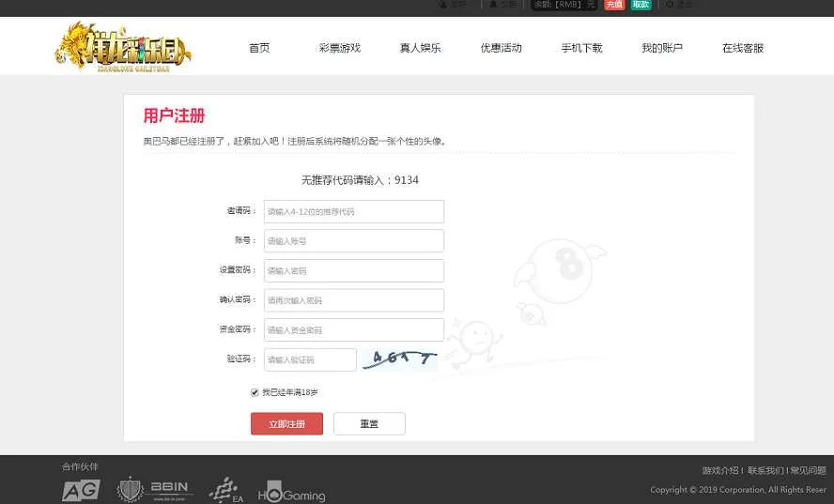834x504 pixels.
Task: Open the 手机下载 mobile download page
Action: (x=581, y=48)
